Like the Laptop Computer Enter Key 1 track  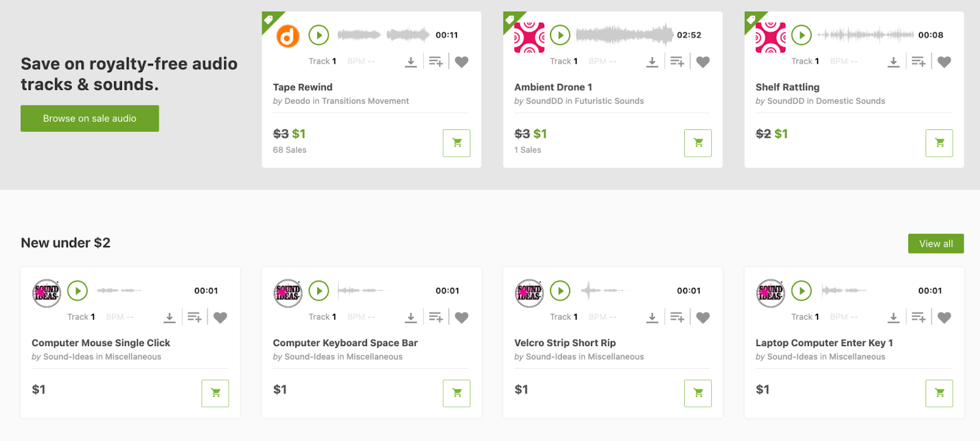click(x=944, y=317)
